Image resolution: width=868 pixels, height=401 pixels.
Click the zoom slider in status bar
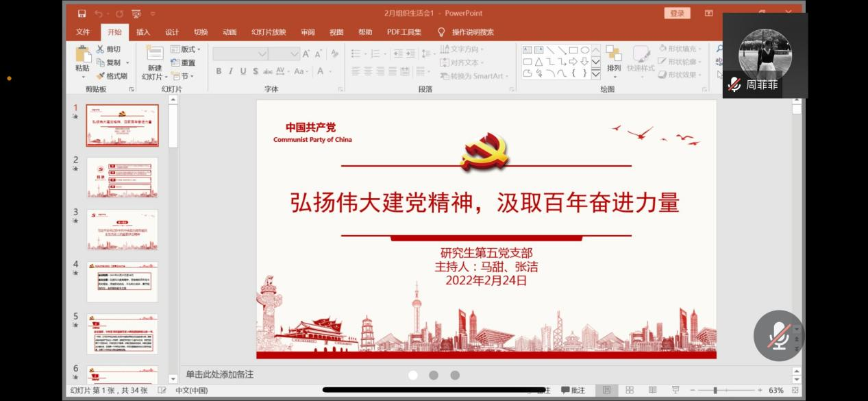715,390
